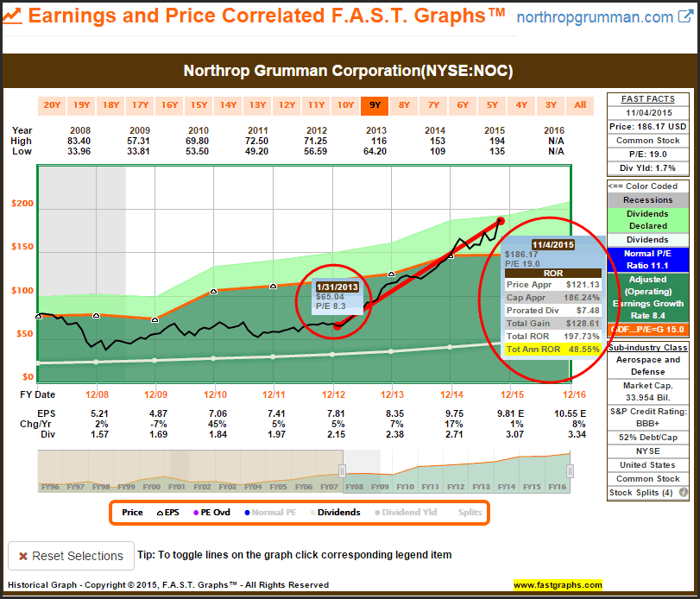Select the 5Y time range tab
Viewport: 700px width, 599px height.
pyautogui.click(x=492, y=105)
